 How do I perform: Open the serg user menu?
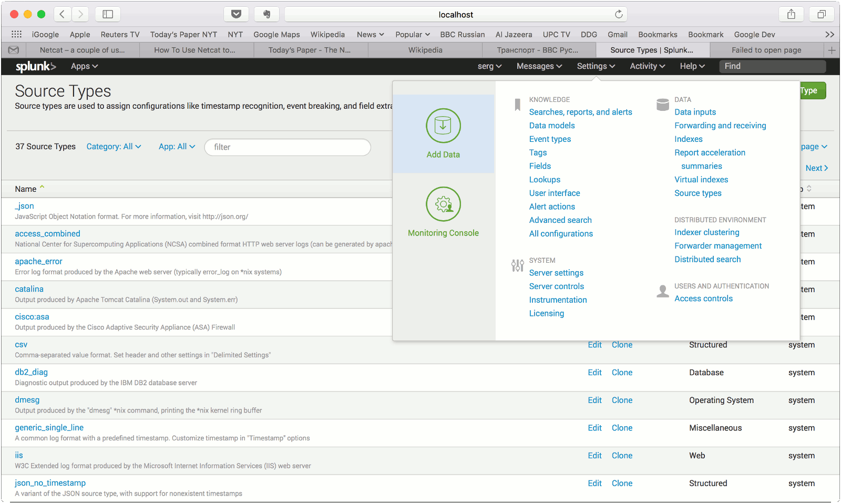(x=489, y=66)
